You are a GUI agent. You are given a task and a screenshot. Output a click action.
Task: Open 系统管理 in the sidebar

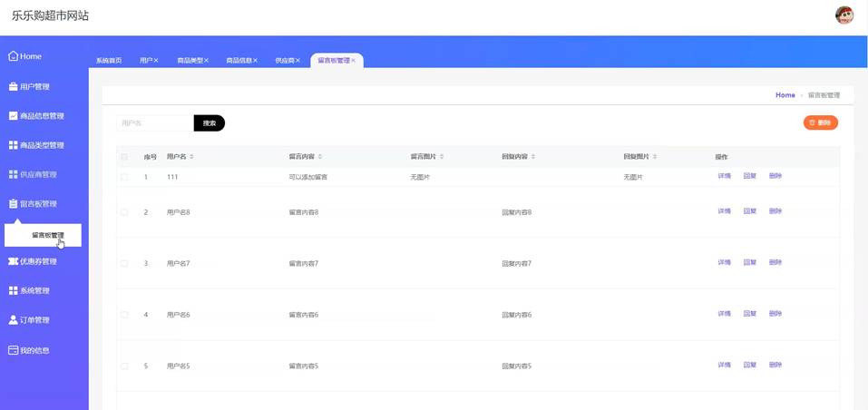tap(30, 291)
